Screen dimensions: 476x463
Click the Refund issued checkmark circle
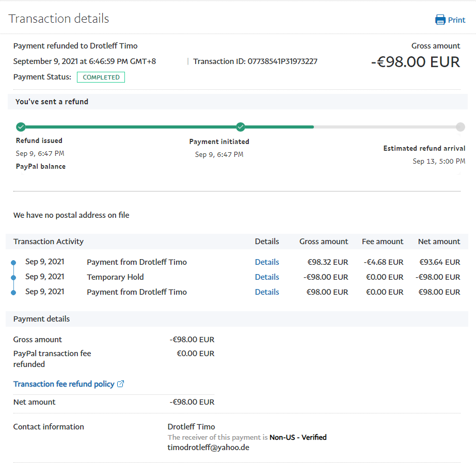(x=21, y=127)
